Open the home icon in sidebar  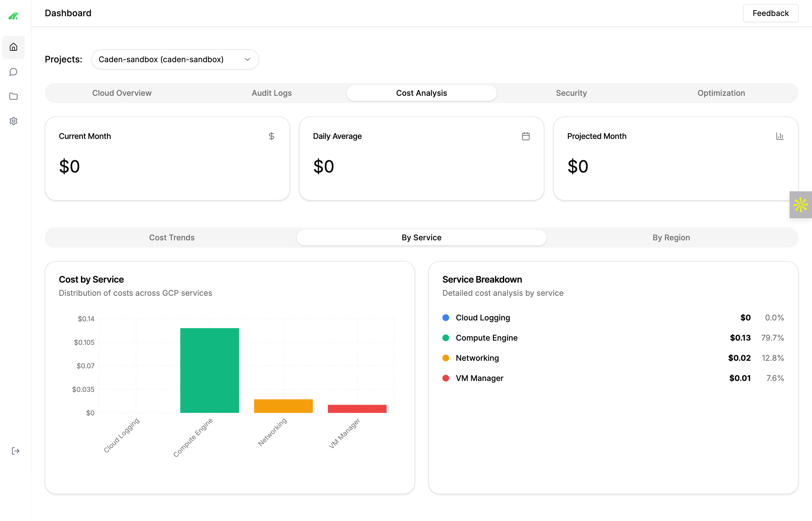(13, 47)
